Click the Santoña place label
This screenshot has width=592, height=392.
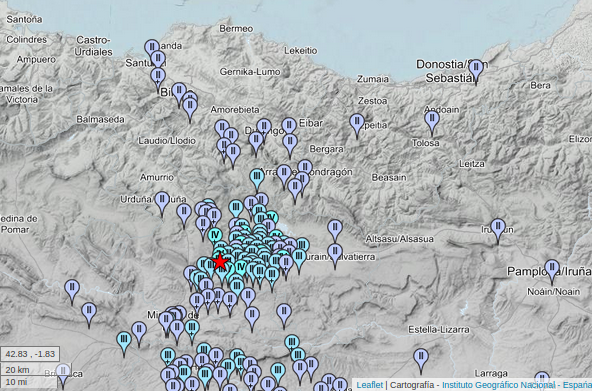[24, 19]
